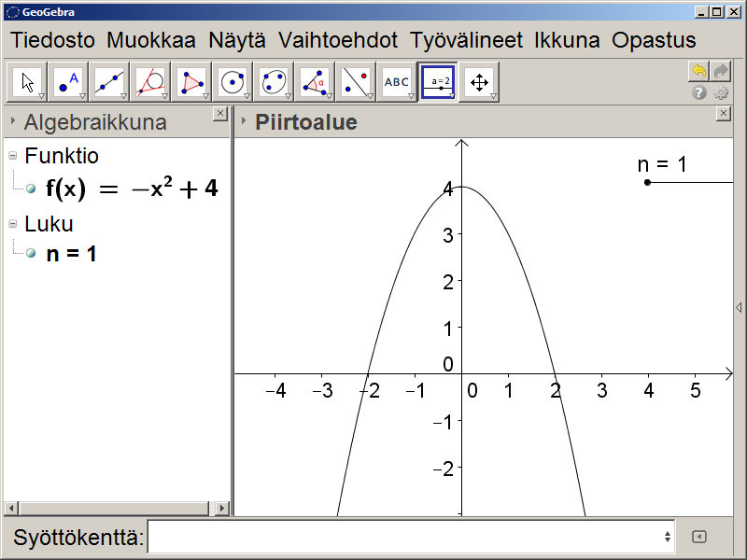Close the Algebraikkuna panel
Screen dimensions: 747x560
click(x=219, y=114)
